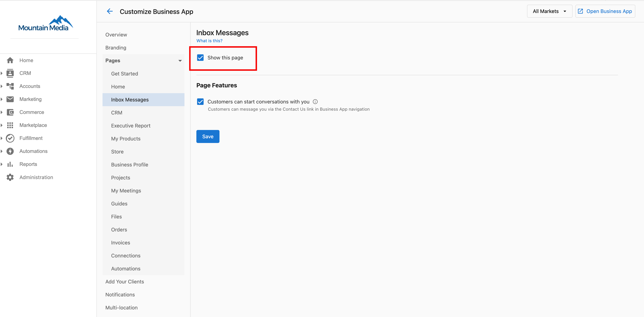The width and height of the screenshot is (644, 317).
Task: Open the Overview settings tab
Action: [116, 35]
